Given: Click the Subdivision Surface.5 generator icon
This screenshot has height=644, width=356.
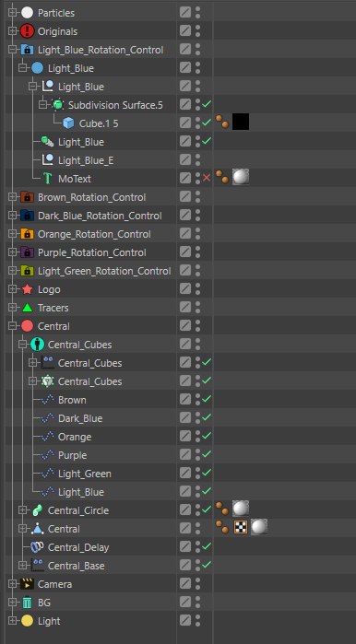Looking at the screenshot, I should point(57,105).
